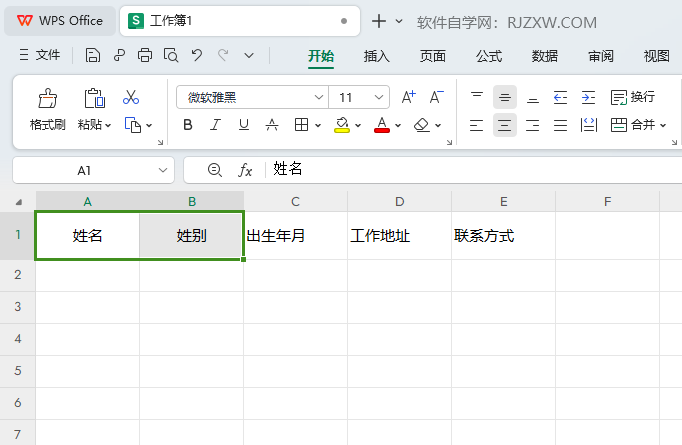682x445 pixels.
Task: Toggle Underline formatting
Action: pos(244,125)
